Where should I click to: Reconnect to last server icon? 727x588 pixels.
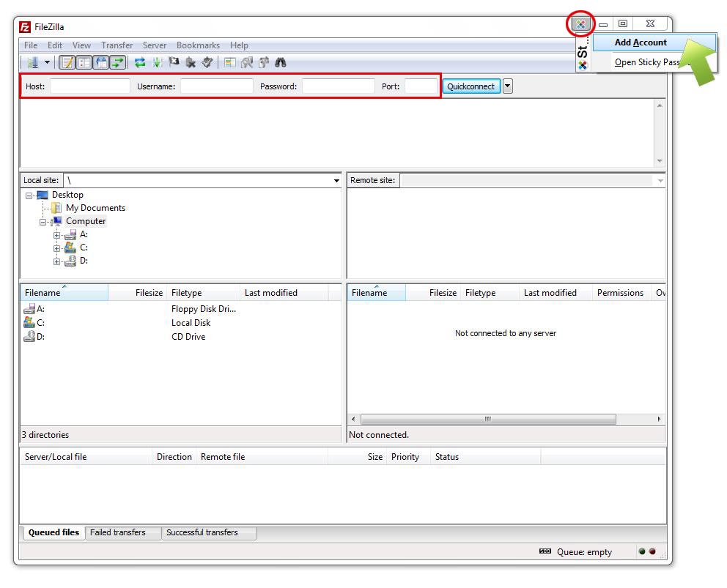click(207, 62)
